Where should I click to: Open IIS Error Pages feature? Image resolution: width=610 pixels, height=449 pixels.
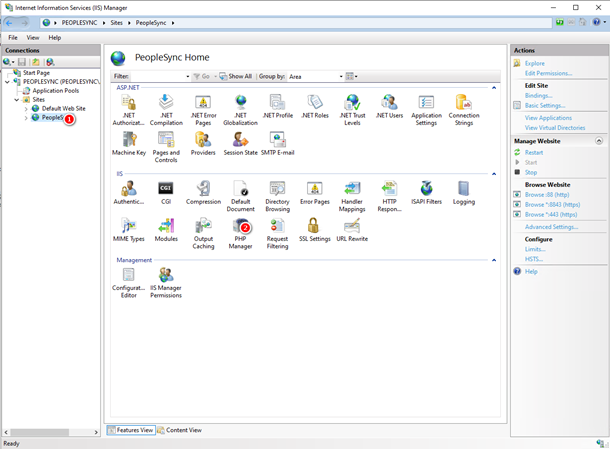tap(315, 193)
